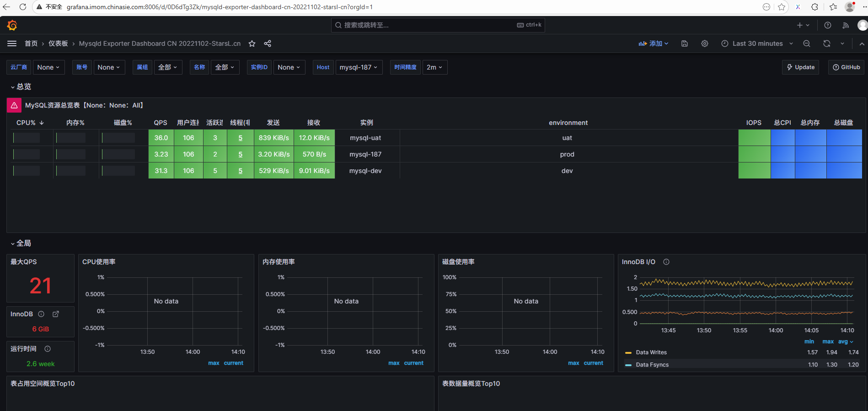Click the zoom out time range icon
The width and height of the screenshot is (868, 411).
tap(807, 43)
